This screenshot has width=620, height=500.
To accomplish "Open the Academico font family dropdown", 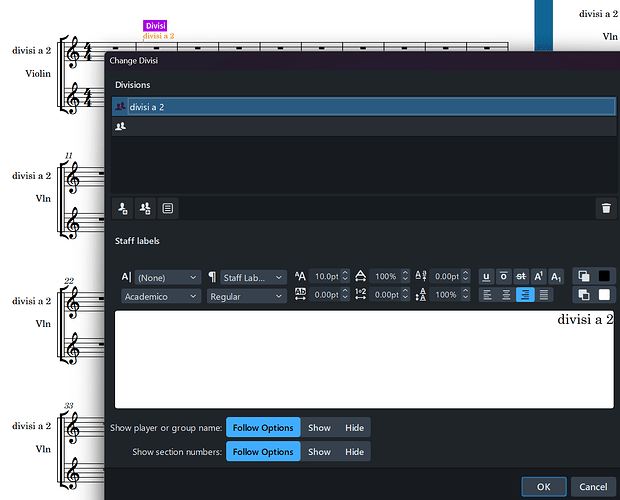I will tap(161, 296).
